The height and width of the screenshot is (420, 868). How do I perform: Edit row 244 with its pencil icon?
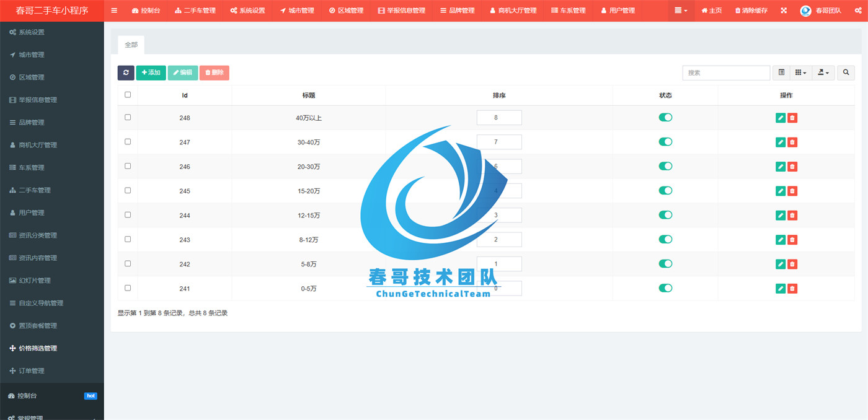[781, 215]
